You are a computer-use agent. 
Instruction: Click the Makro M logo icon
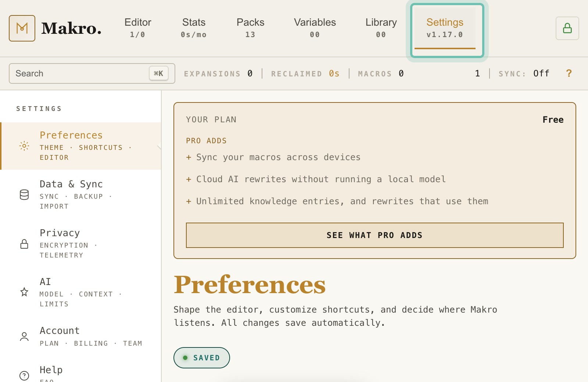(22, 28)
